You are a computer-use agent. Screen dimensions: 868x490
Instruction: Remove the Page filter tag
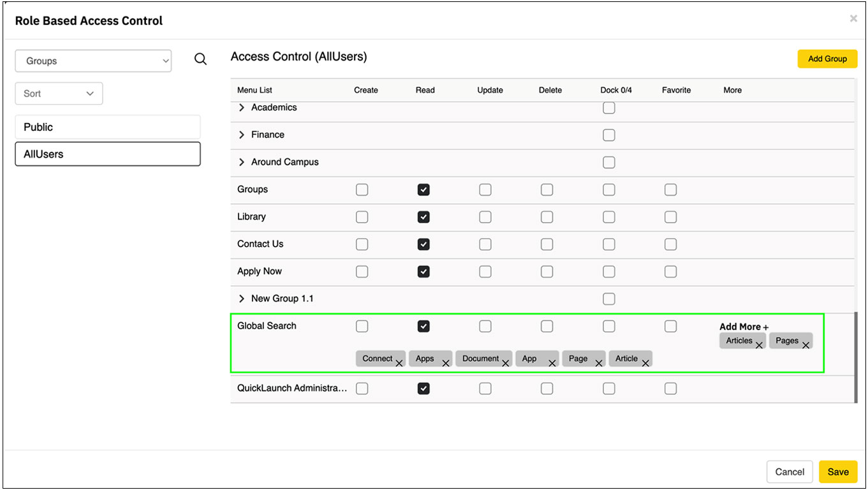(598, 362)
